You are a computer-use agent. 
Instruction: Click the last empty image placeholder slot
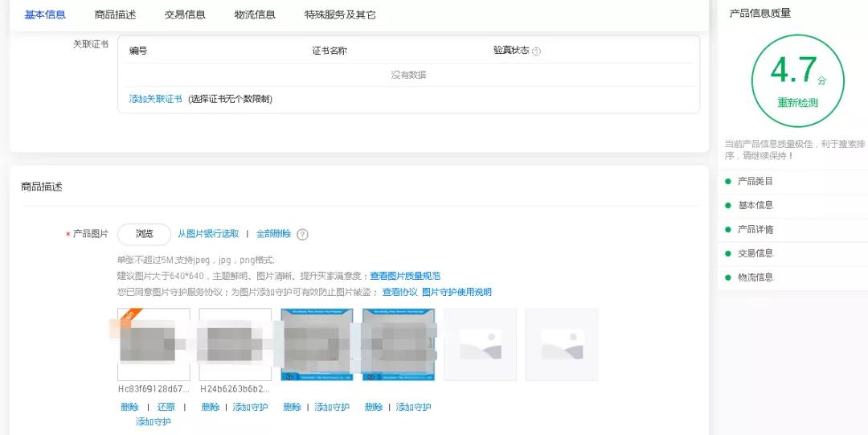(562, 345)
